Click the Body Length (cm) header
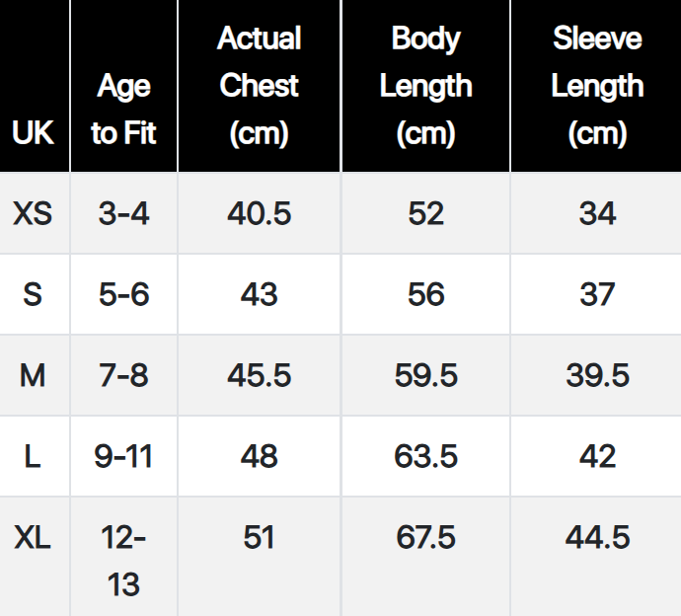The height and width of the screenshot is (616, 681). 425,86
